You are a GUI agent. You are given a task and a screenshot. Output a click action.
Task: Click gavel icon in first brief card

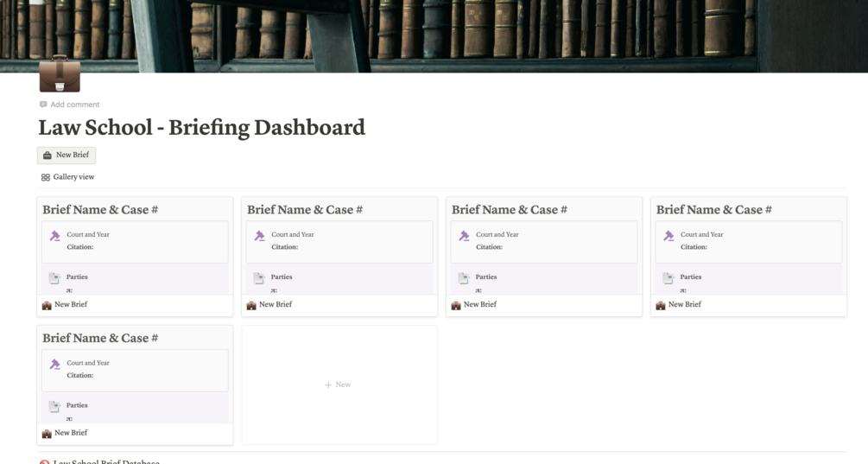click(54, 236)
